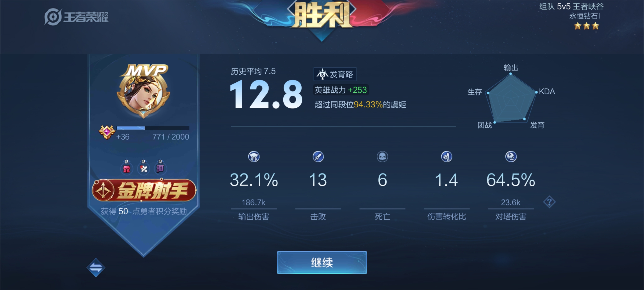
Task: Open the question mark help icon
Action: coord(549,202)
